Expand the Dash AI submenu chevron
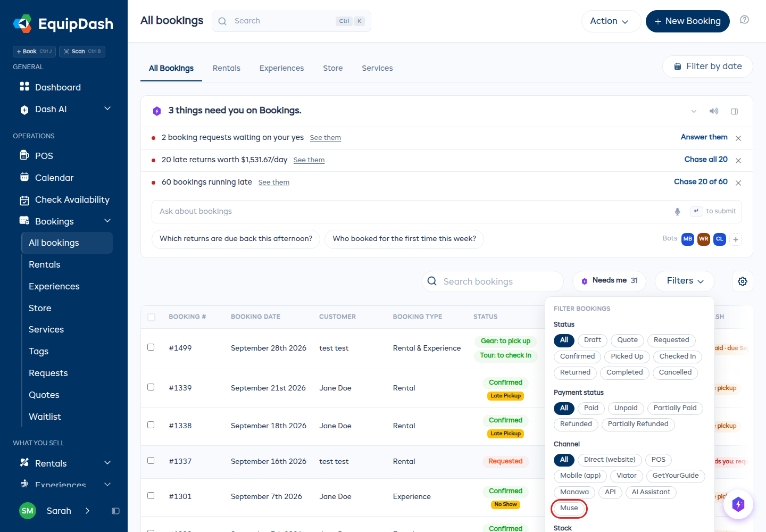The width and height of the screenshot is (766, 532). point(107,109)
